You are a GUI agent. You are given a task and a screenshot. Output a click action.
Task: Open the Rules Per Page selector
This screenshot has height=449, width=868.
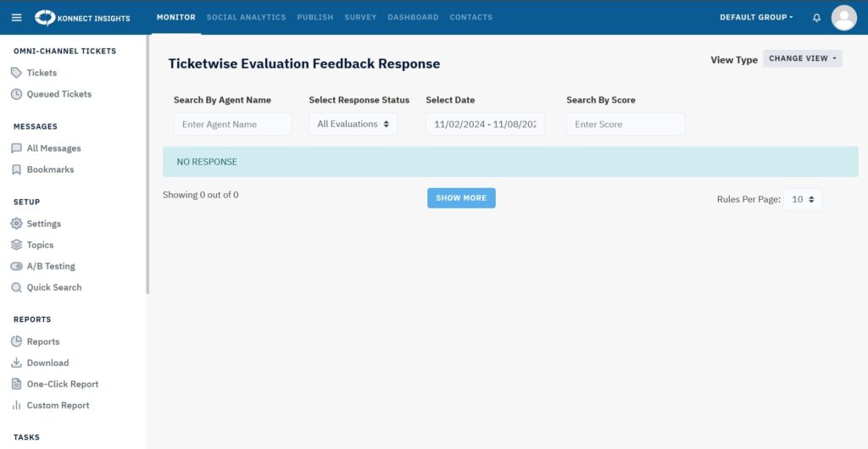pos(802,199)
